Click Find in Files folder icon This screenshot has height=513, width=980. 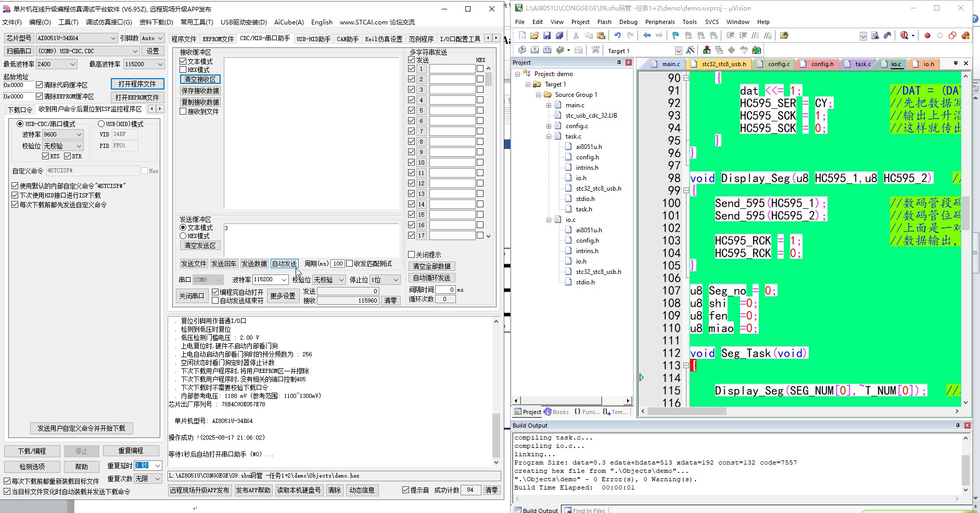click(784, 35)
